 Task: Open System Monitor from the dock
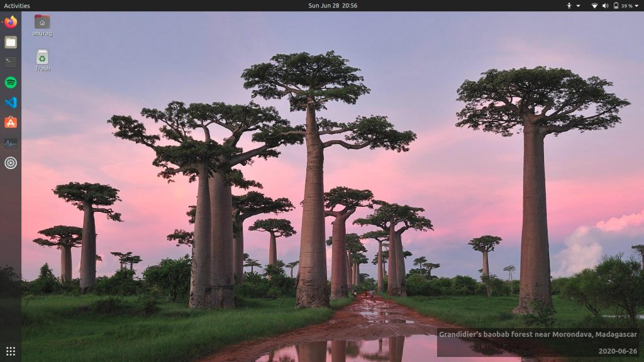(11, 143)
